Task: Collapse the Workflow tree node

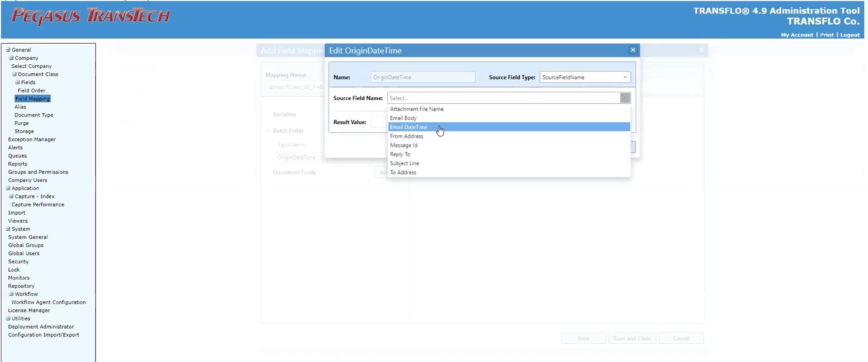Action: click(x=11, y=294)
